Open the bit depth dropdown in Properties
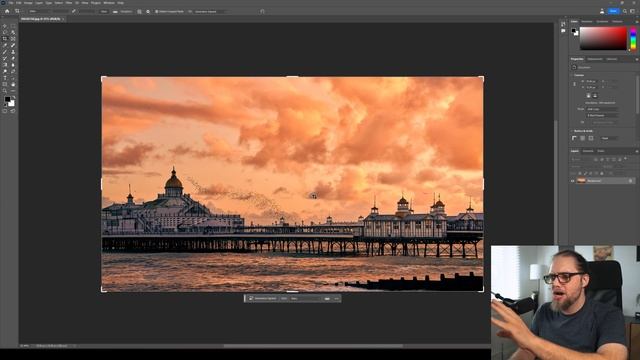This screenshot has height=360, width=640. pyautogui.click(x=602, y=116)
